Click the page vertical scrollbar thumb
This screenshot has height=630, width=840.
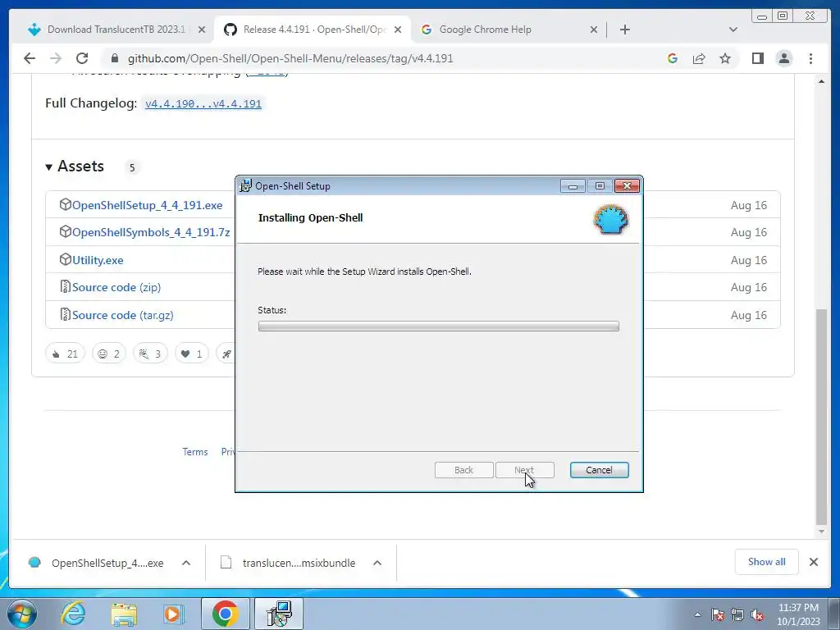pos(821,417)
